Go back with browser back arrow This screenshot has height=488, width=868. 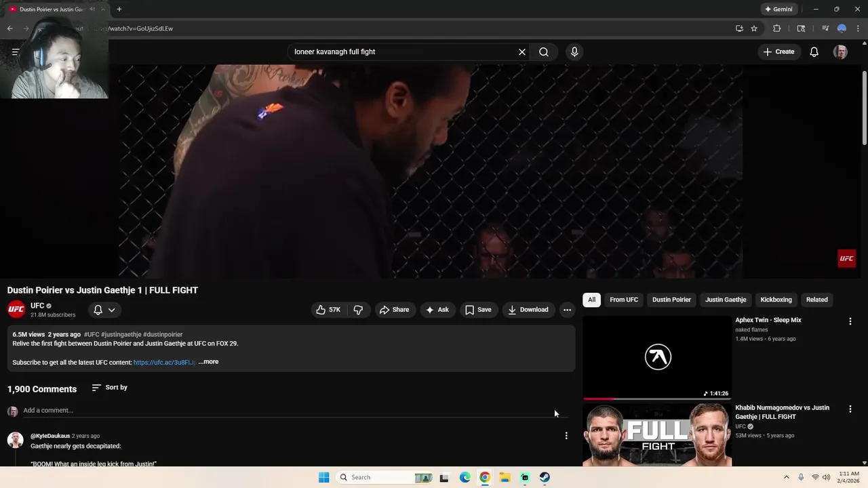point(10,28)
